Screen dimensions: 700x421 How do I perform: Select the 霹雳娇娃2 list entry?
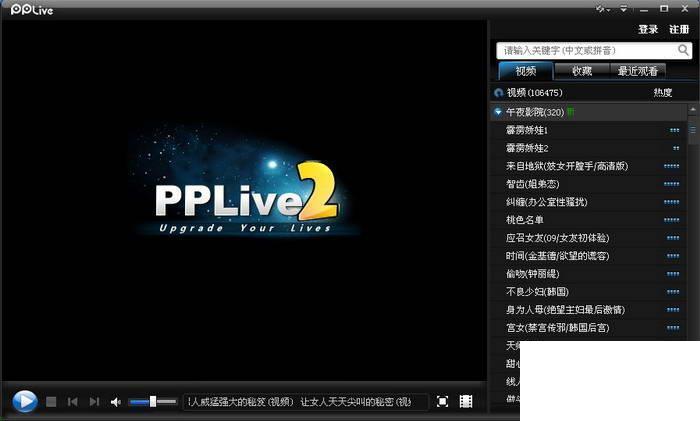point(588,148)
